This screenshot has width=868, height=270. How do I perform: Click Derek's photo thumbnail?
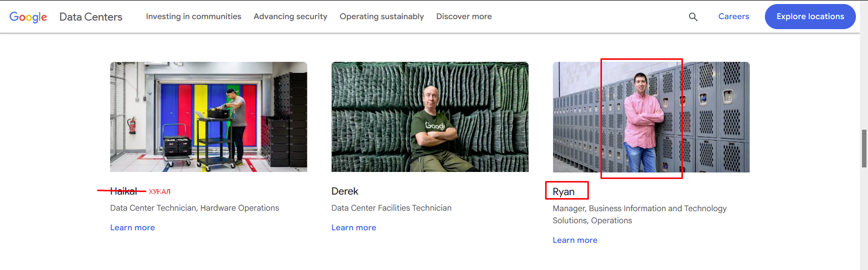point(430,117)
